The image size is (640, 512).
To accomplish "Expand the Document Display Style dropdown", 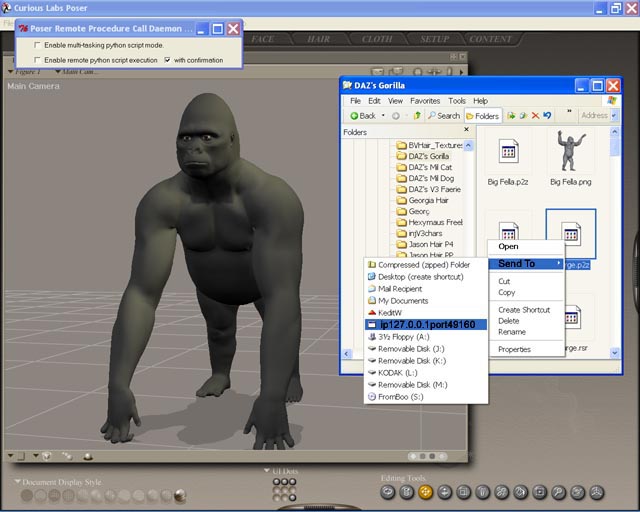I will [x=18, y=482].
